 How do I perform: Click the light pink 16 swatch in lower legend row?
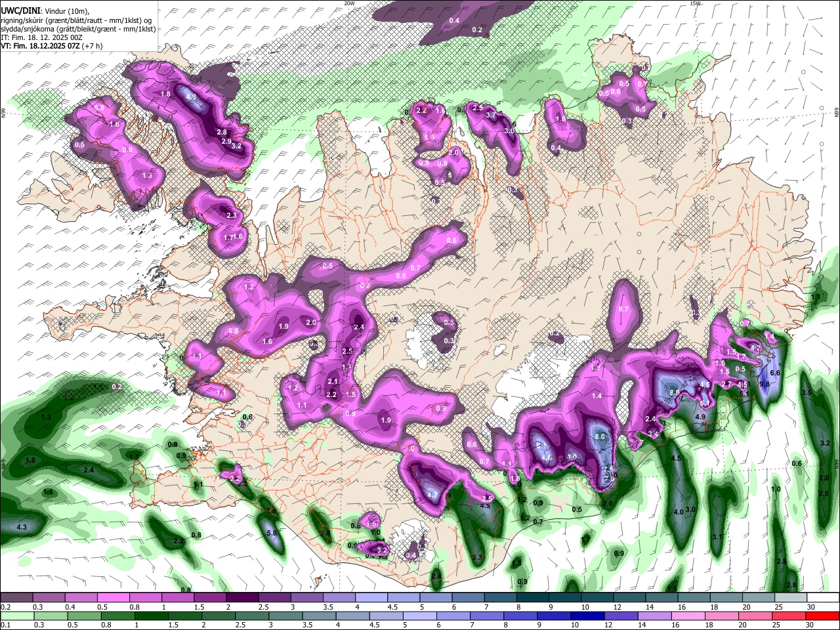(x=689, y=616)
